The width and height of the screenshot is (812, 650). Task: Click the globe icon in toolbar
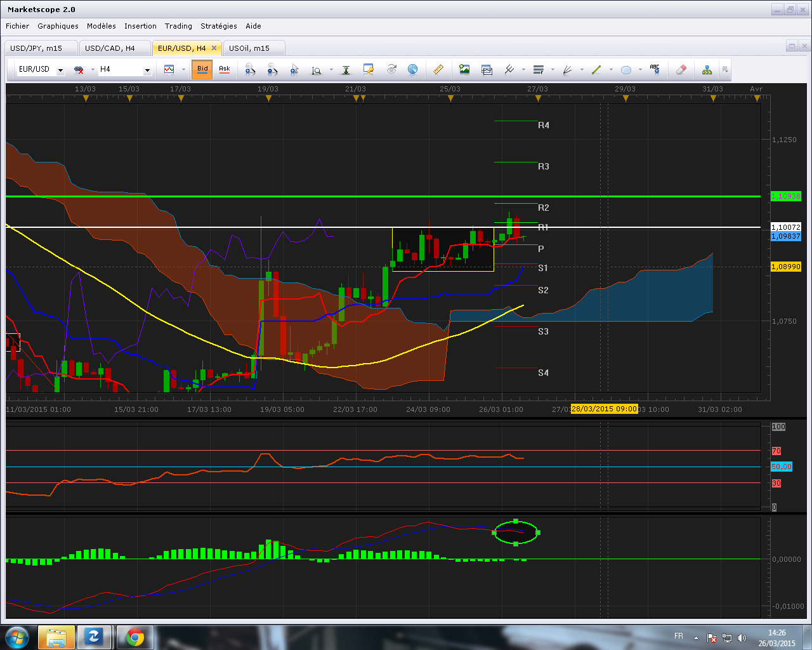(412, 70)
